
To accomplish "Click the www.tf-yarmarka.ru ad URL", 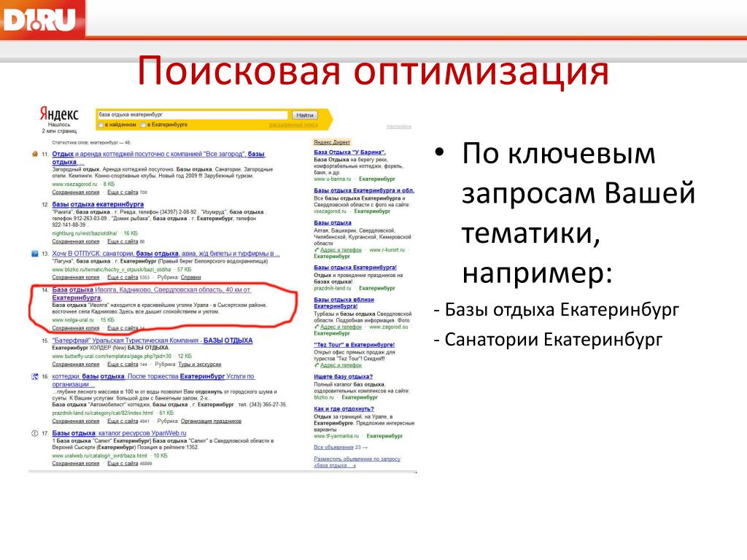I will (x=336, y=436).
